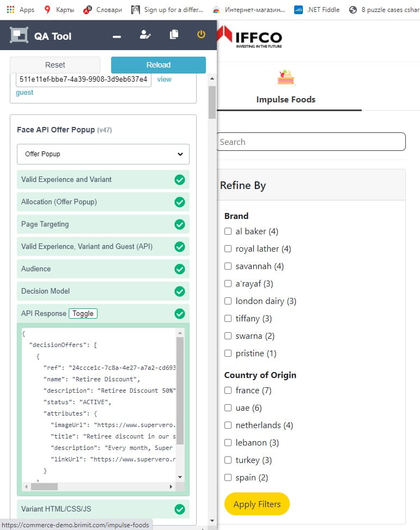The image size is (420, 530).
Task: Click the Apply Filters button
Action: (x=257, y=504)
